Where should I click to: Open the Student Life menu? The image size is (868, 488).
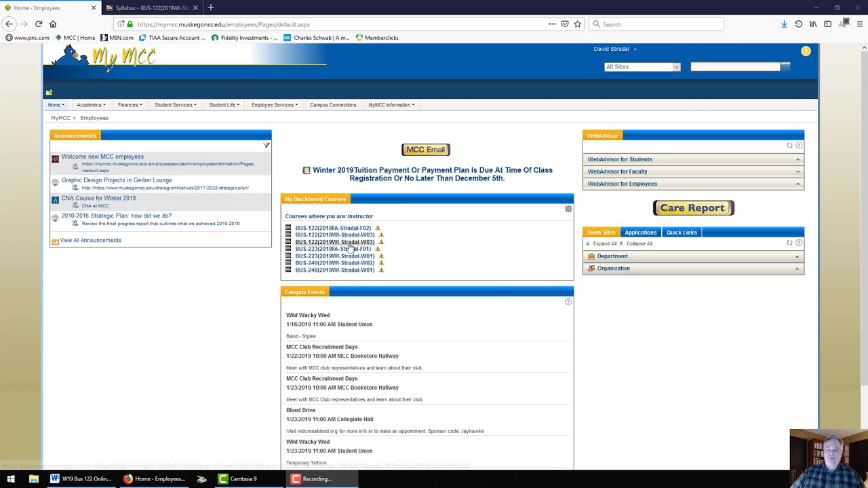pyautogui.click(x=224, y=105)
